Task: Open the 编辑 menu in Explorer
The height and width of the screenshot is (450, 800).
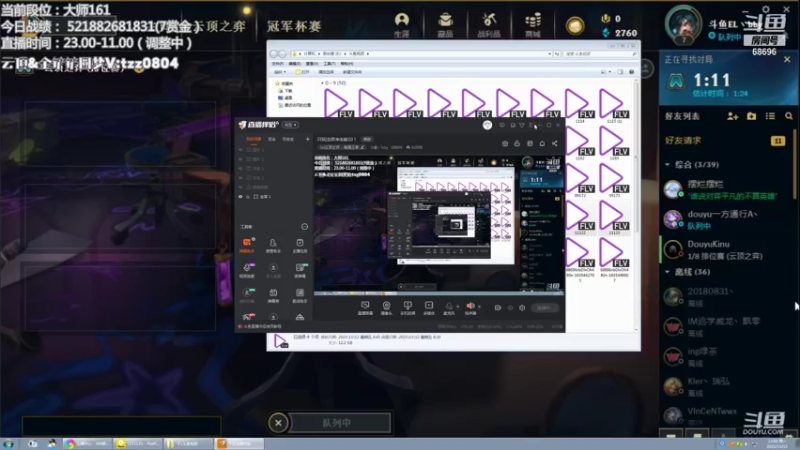Action: point(294,64)
